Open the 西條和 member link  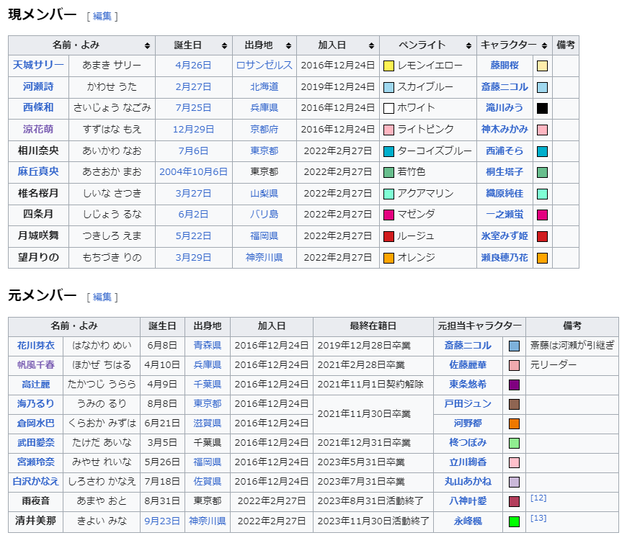tap(38, 108)
